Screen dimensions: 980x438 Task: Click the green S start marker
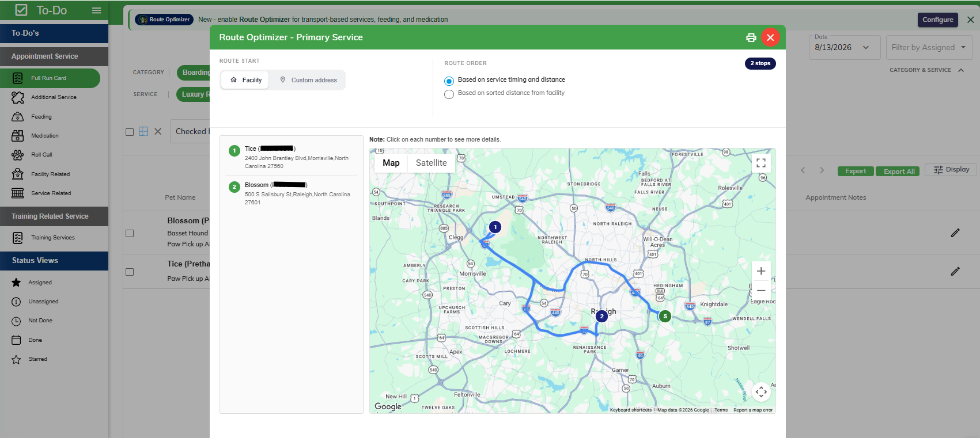pos(665,316)
